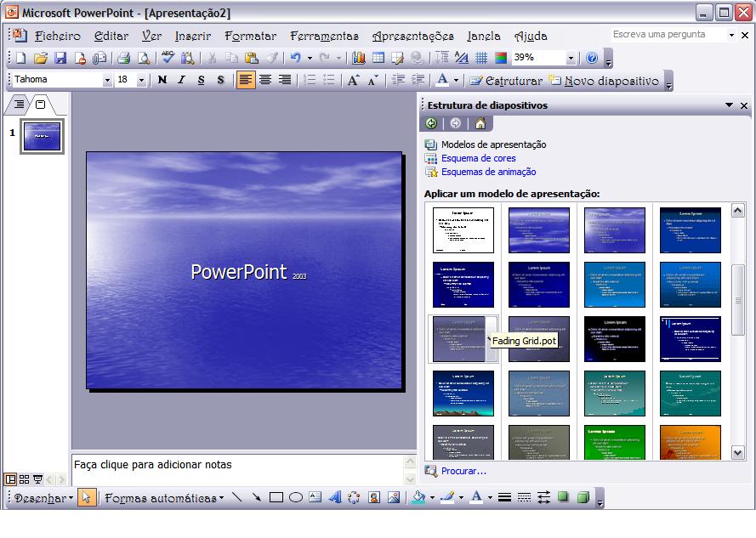The width and height of the screenshot is (756, 538).
Task: Insert a table with the table icon
Action: [x=378, y=59]
